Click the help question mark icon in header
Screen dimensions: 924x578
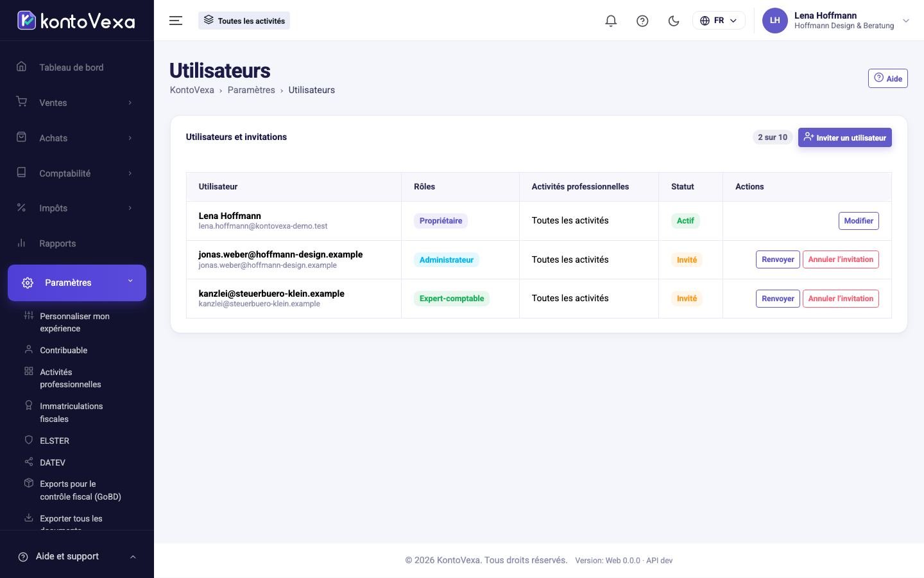(x=642, y=21)
